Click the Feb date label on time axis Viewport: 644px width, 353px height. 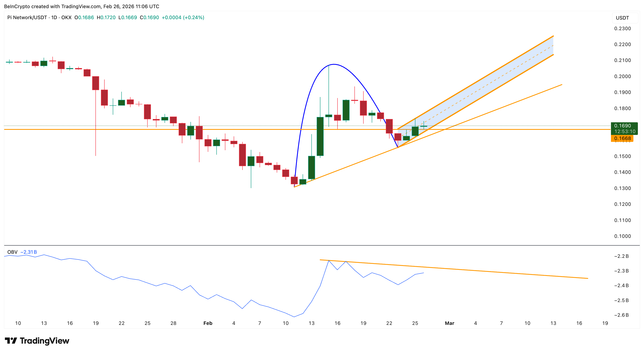point(208,323)
